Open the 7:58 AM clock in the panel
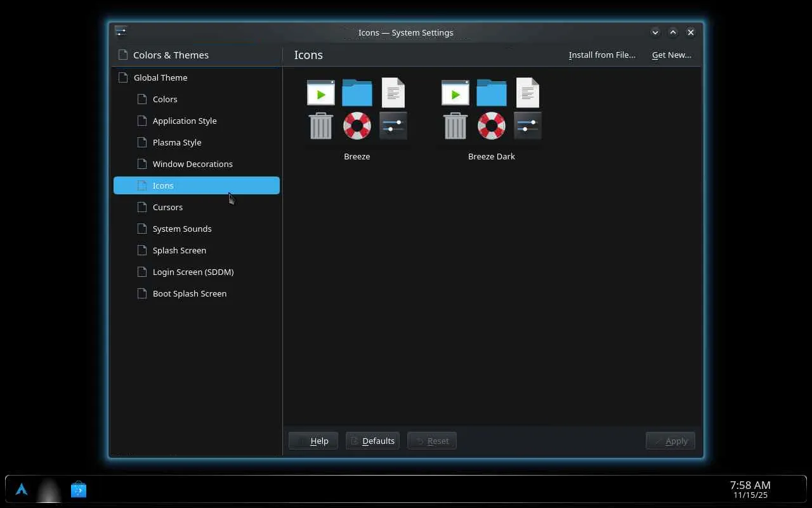The image size is (812, 508). pyautogui.click(x=750, y=490)
